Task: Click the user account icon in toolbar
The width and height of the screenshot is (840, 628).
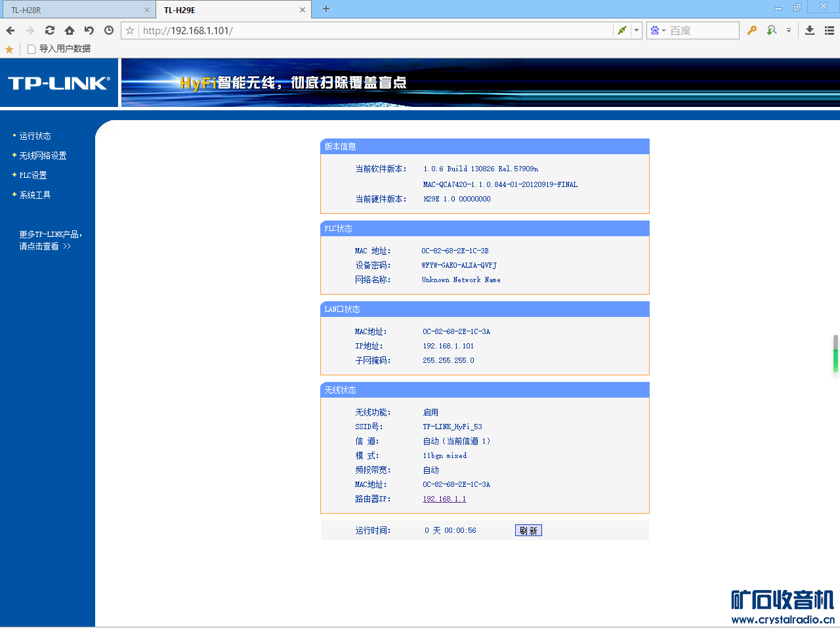Action: (x=772, y=30)
